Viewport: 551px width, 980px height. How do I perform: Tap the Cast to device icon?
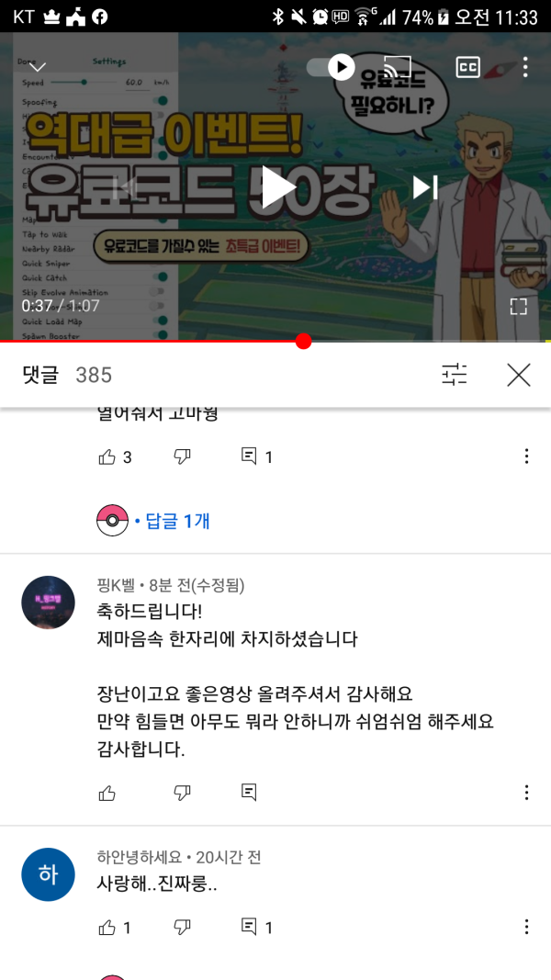pyautogui.click(x=397, y=66)
